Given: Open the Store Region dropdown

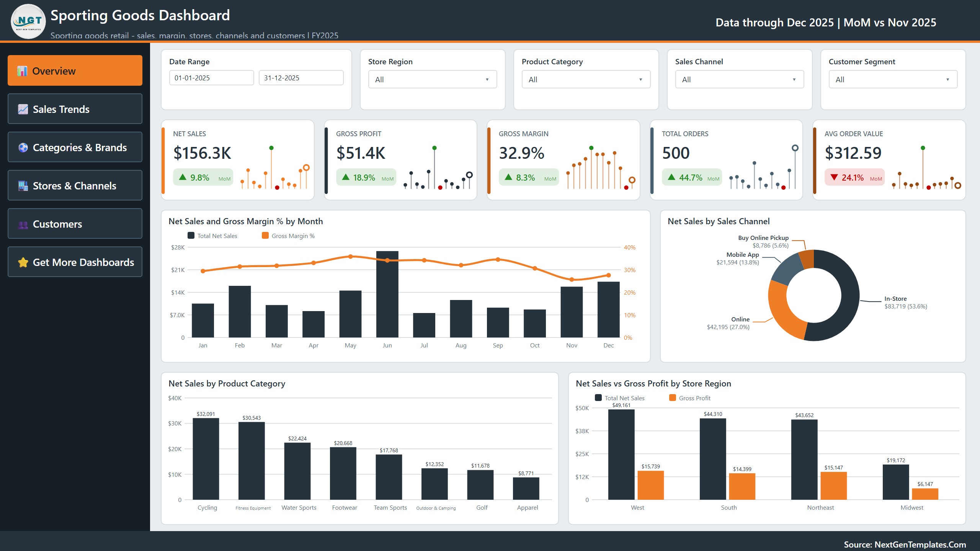Looking at the screenshot, I should tap(433, 79).
